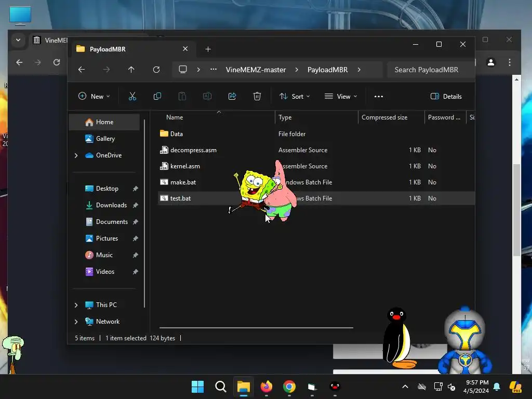Open Music quick access folder
This screenshot has width=532, height=399.
[x=104, y=255]
